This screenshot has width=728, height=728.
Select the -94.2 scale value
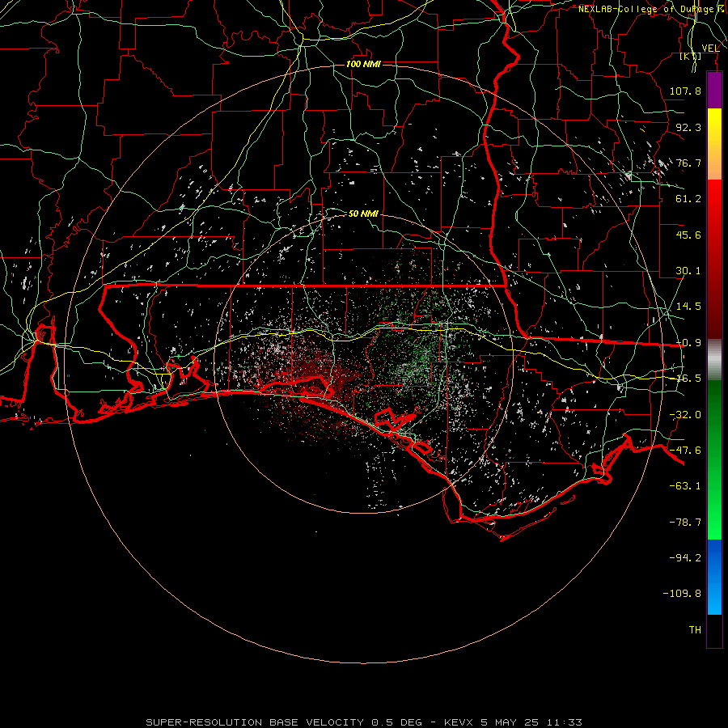pyautogui.click(x=685, y=558)
